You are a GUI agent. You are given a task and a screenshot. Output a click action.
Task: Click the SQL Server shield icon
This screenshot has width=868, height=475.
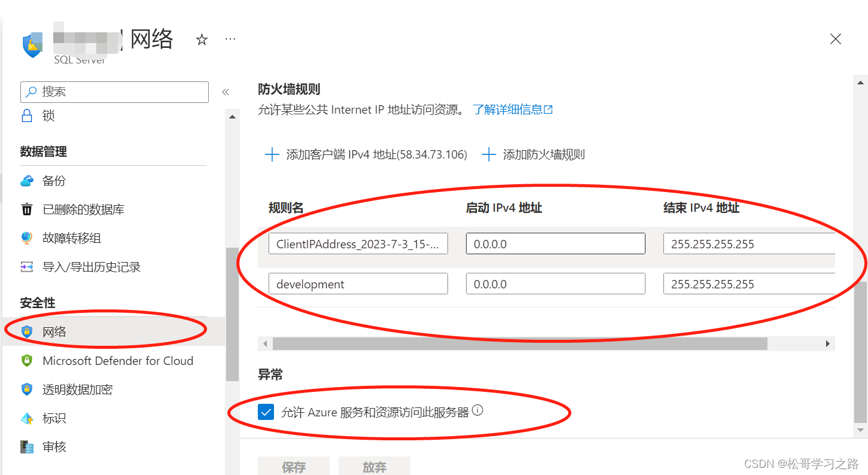[32, 45]
